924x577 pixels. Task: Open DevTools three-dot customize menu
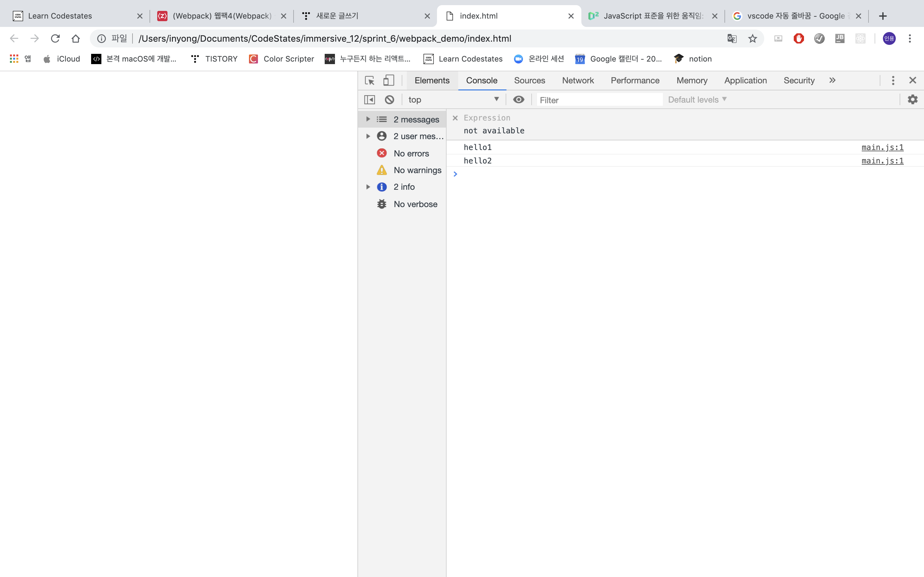click(893, 80)
